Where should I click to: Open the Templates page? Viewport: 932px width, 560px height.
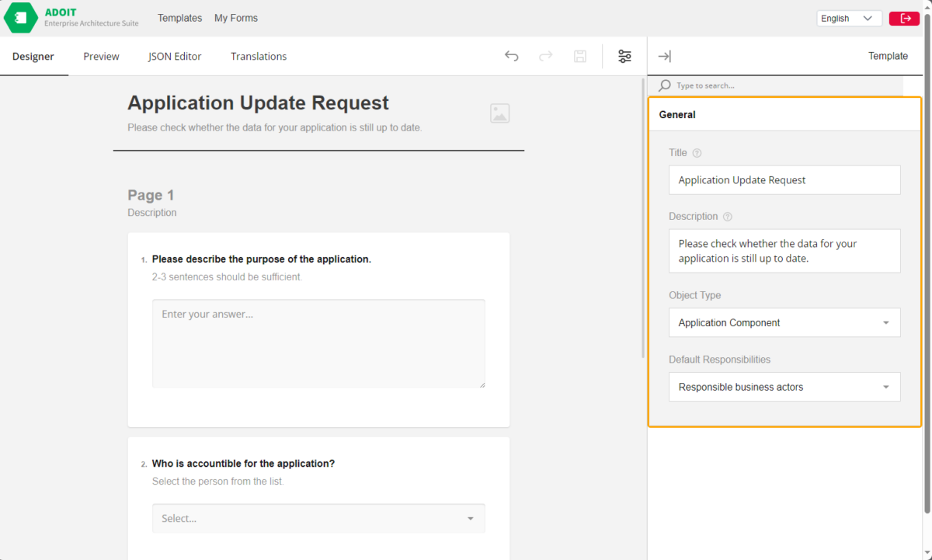tap(179, 17)
